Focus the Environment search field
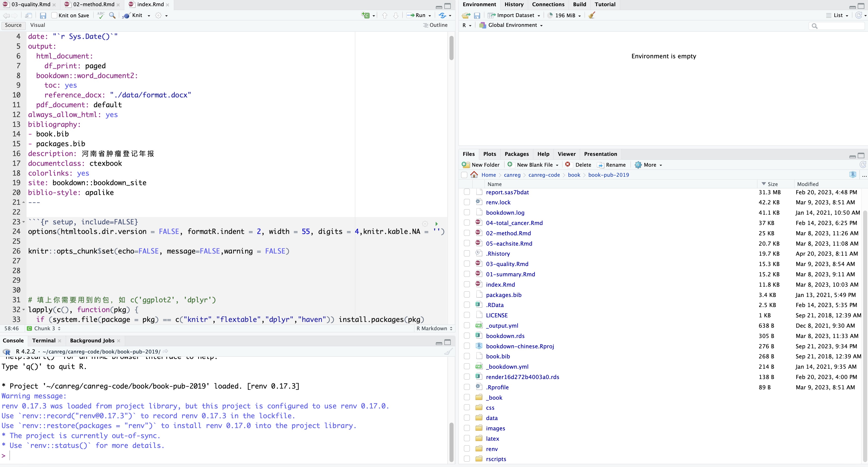The width and height of the screenshot is (868, 467). coord(837,26)
